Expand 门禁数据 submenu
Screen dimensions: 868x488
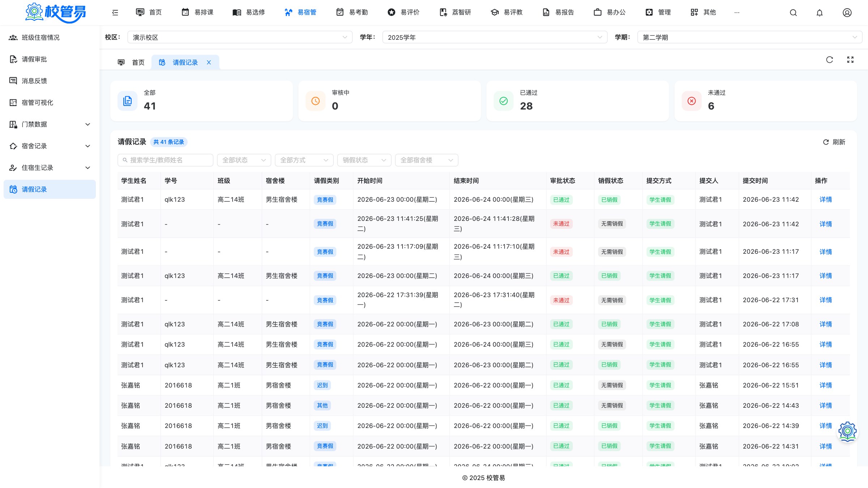coord(50,124)
